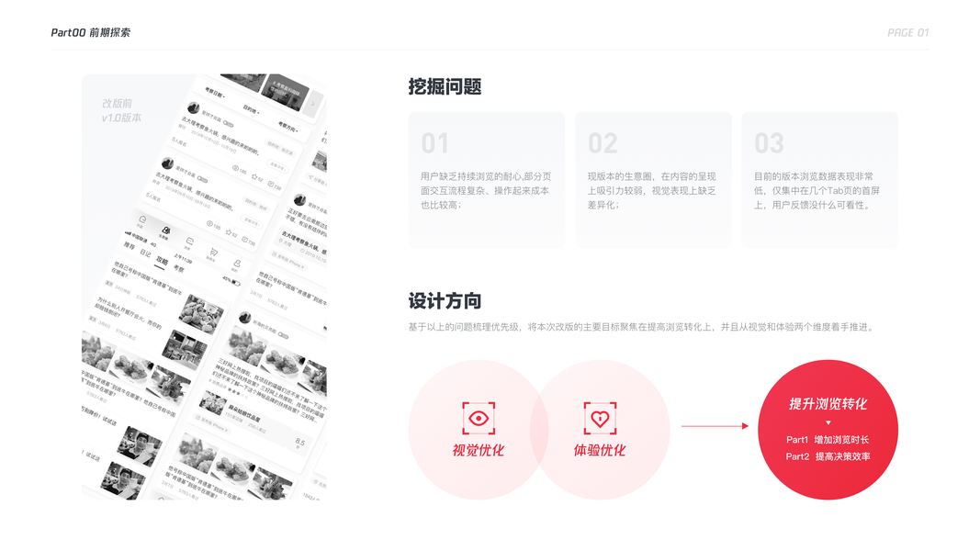
Task: Open the 考察方向 dropdown in the mockup
Action: pos(288,127)
